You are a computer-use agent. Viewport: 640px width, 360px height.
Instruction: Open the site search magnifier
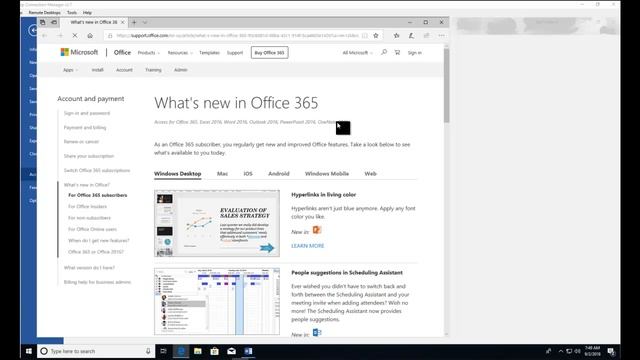(x=384, y=52)
